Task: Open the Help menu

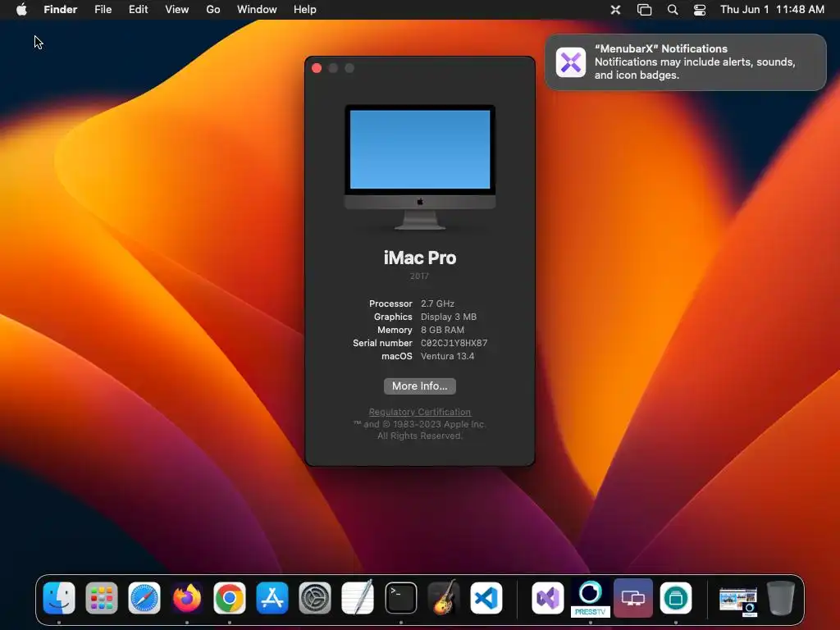Action: click(305, 9)
